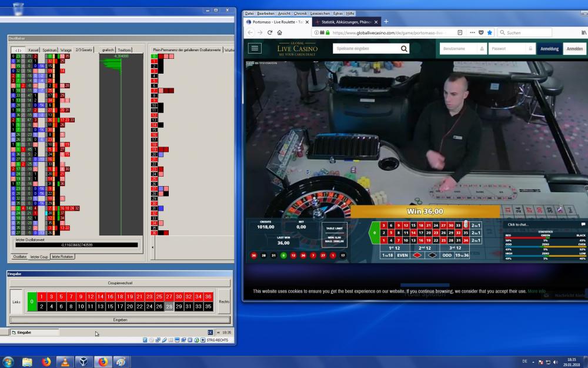Open the Bearbeiten menu
This screenshot has height=368, width=588.
[x=266, y=13]
